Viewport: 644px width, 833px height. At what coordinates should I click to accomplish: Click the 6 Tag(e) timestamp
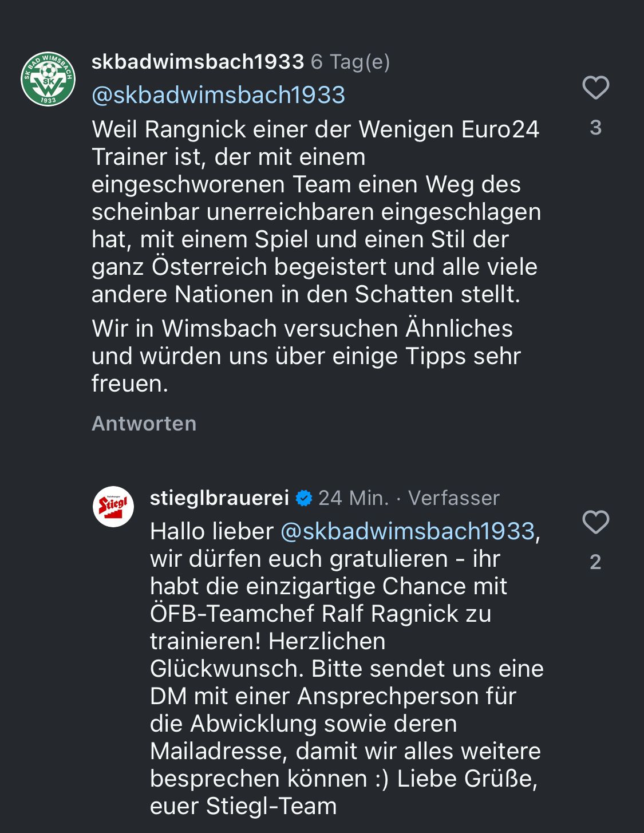pyautogui.click(x=350, y=62)
